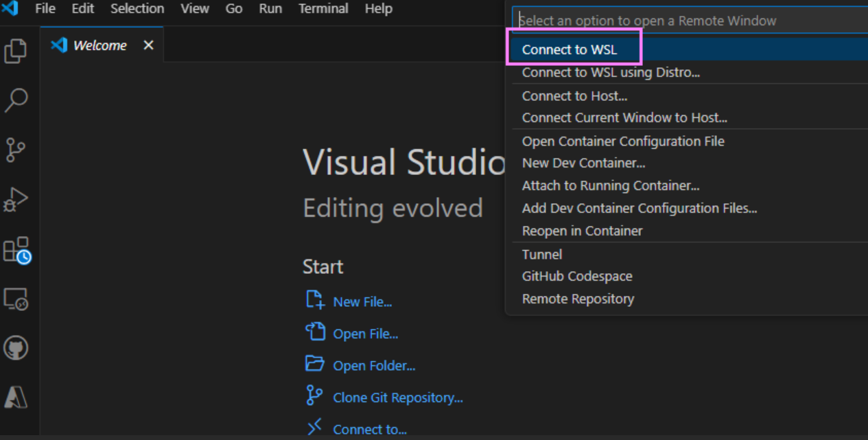Open the Search view in activity bar
Screen dimensions: 868x440
(x=16, y=100)
